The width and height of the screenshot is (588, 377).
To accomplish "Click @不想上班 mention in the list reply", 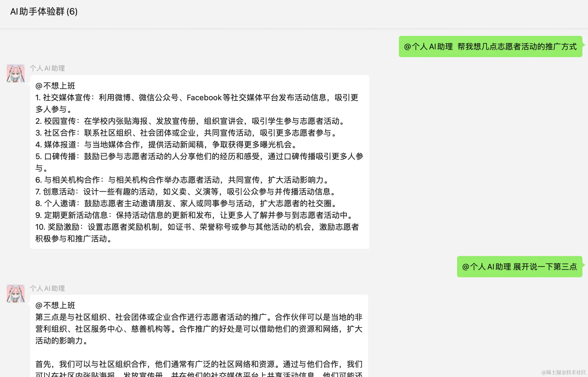I will click(55, 86).
